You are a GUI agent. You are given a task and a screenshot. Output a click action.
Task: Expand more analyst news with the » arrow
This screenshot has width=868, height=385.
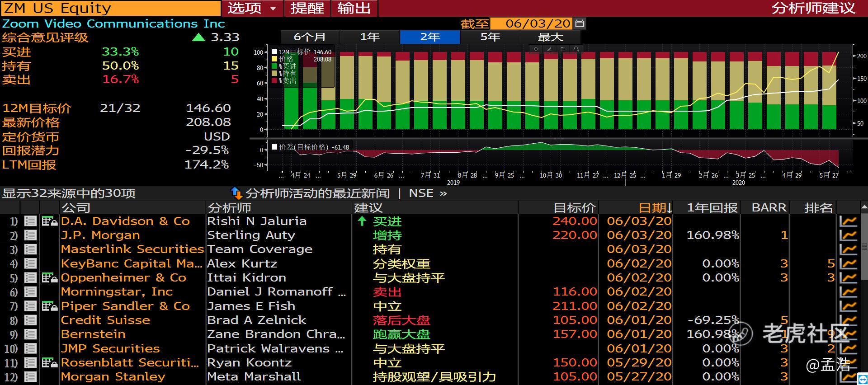tap(443, 193)
